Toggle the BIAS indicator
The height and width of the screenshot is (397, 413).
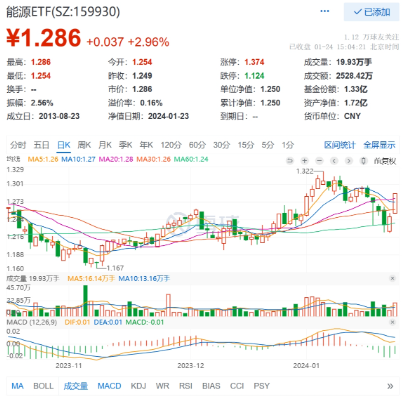pyautogui.click(x=211, y=386)
